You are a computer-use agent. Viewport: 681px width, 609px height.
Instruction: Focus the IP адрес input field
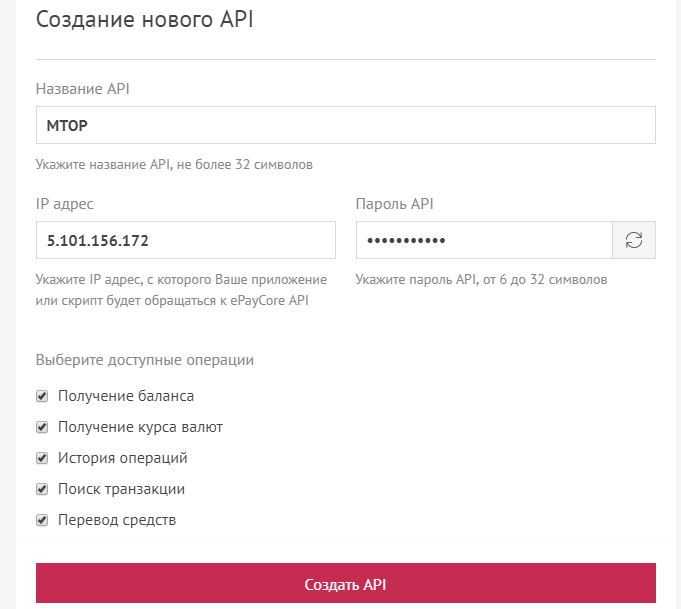(185, 240)
